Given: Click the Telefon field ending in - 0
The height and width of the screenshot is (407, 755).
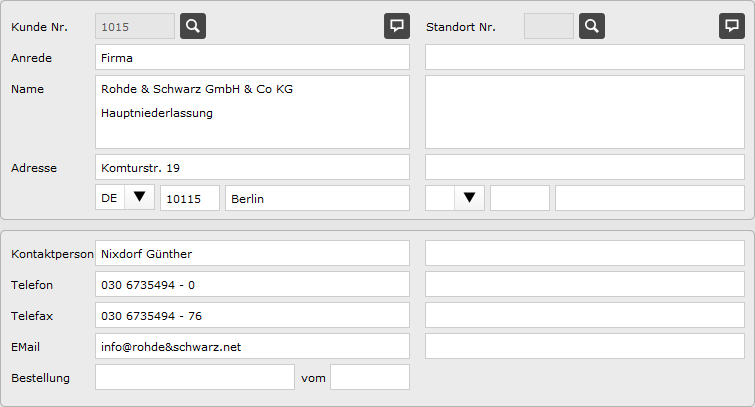Looking at the screenshot, I should tap(252, 285).
